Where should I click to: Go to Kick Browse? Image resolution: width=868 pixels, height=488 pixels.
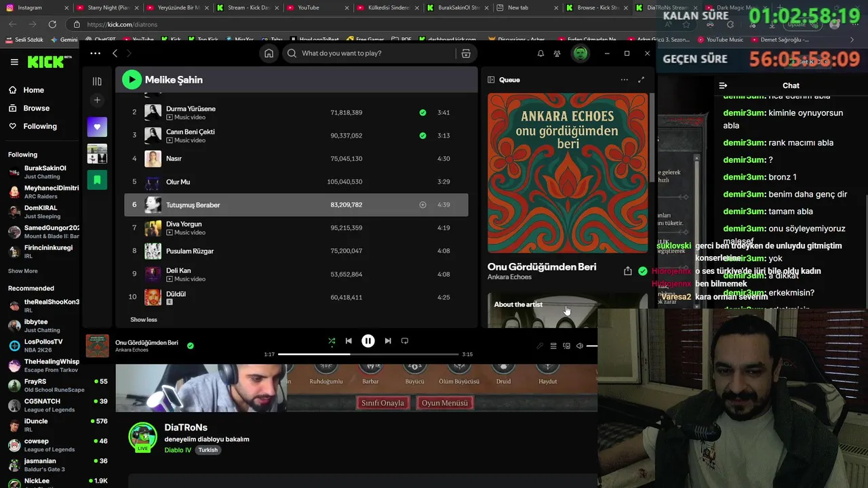click(29, 108)
